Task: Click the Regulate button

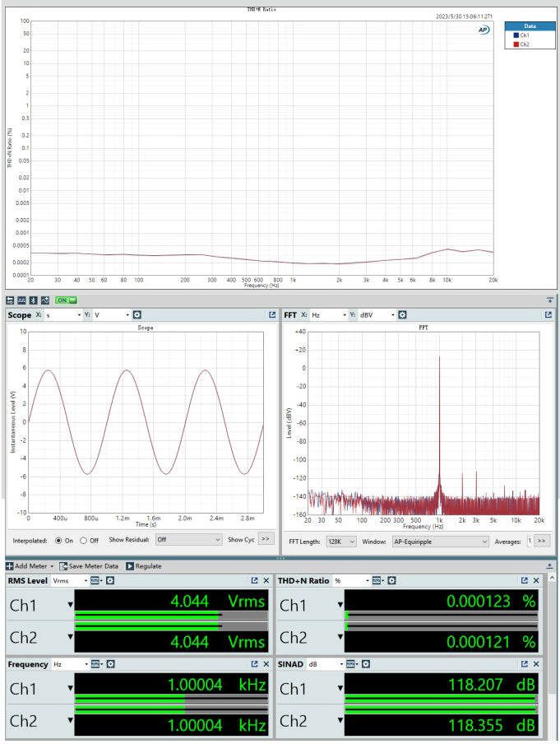Action: [x=144, y=566]
